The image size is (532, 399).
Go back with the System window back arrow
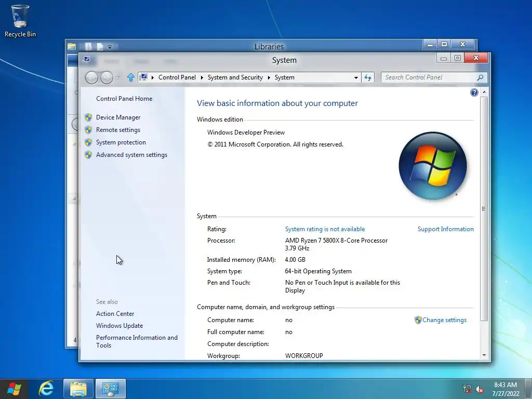pyautogui.click(x=91, y=78)
